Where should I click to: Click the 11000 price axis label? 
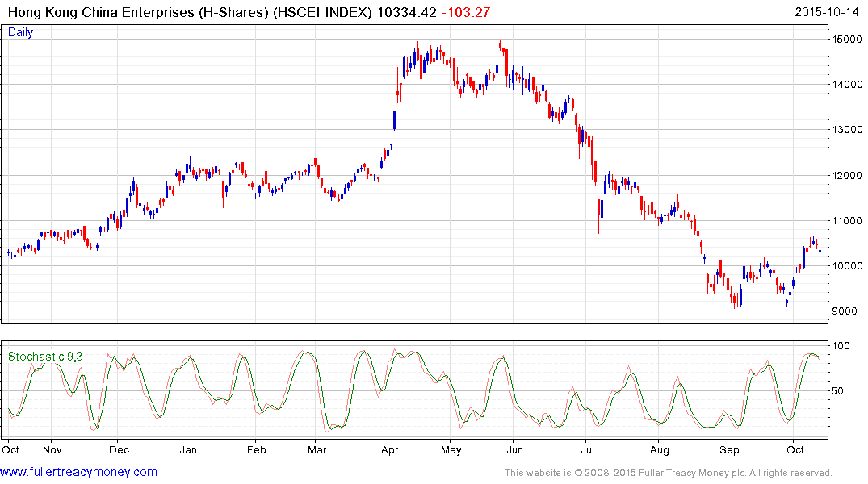click(x=847, y=220)
